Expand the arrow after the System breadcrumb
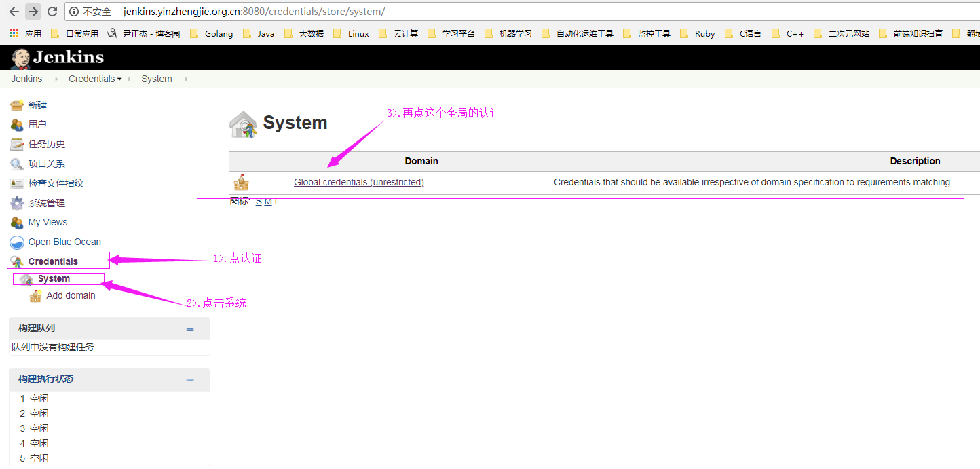 pyautogui.click(x=187, y=79)
